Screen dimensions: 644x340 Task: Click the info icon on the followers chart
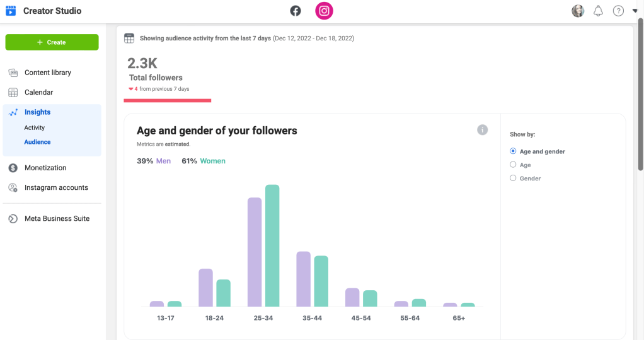482,130
